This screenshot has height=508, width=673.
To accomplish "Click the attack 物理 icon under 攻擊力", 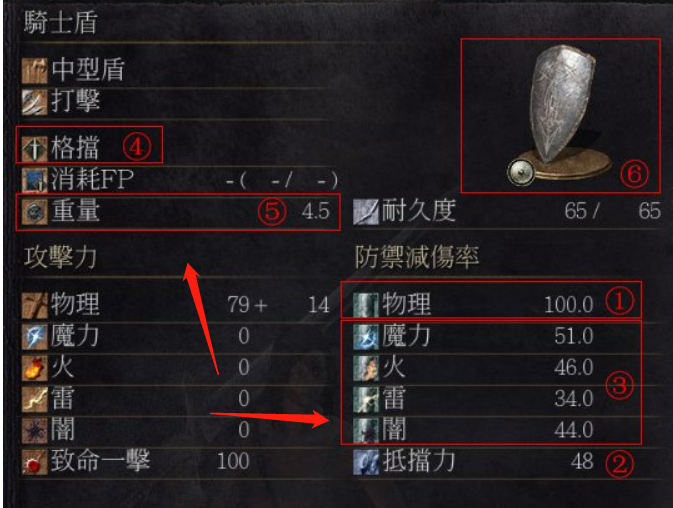I will click(34, 305).
